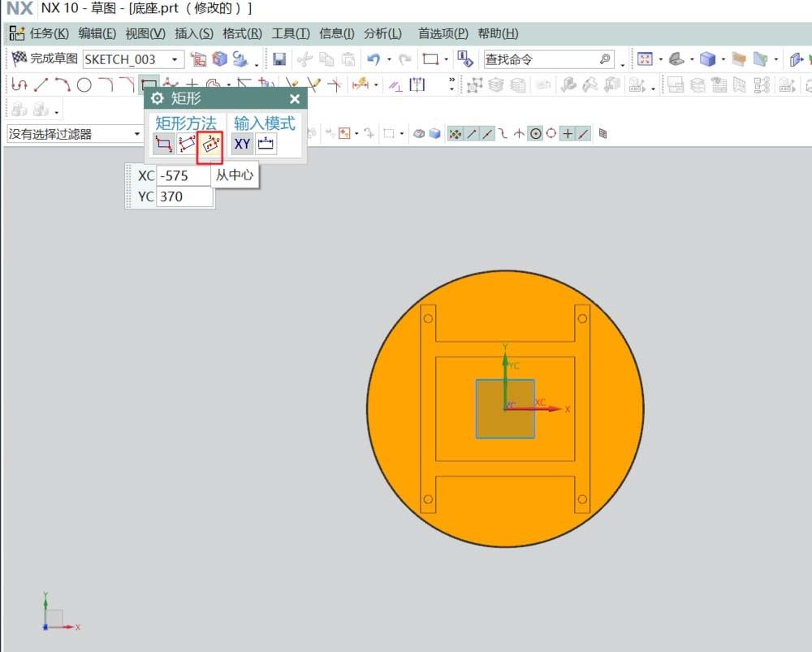Click the 完成草图 finish sketch button
The height and width of the screenshot is (652, 812).
[45, 58]
